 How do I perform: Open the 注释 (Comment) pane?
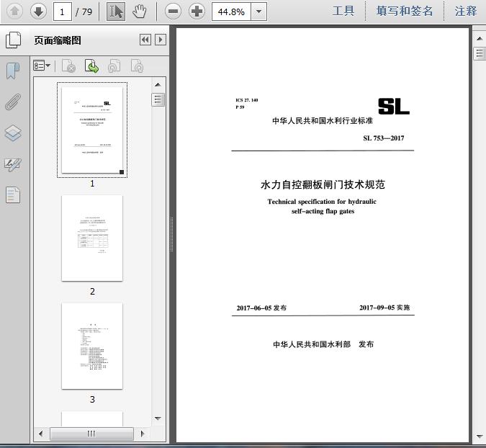point(466,11)
